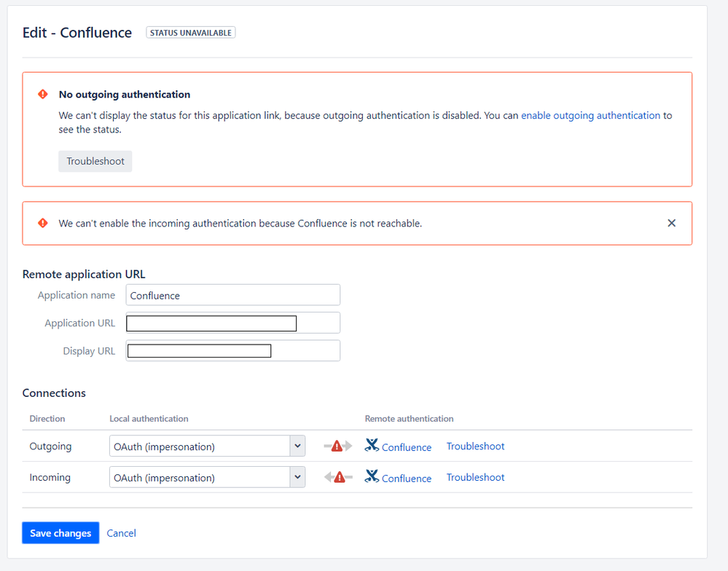Click the Troubleshoot button in the authentication alert
This screenshot has height=571, width=728.
tap(95, 161)
